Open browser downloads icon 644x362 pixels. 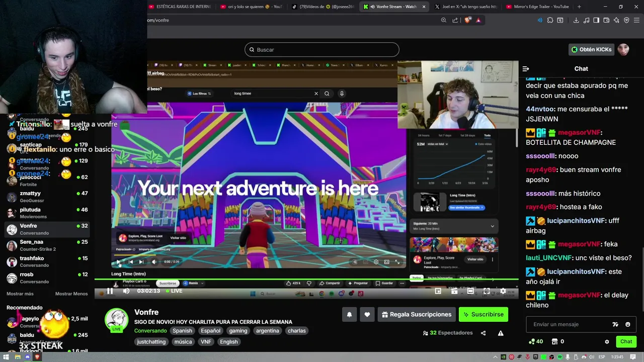coord(576,20)
